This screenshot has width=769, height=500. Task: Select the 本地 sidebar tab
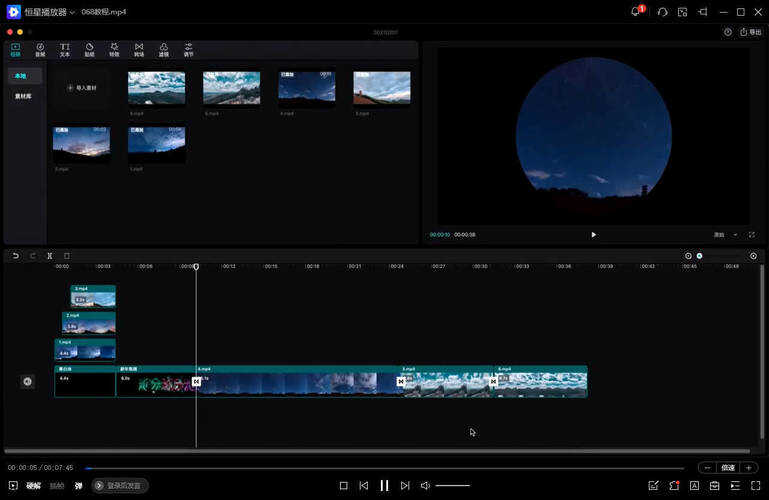click(22, 76)
